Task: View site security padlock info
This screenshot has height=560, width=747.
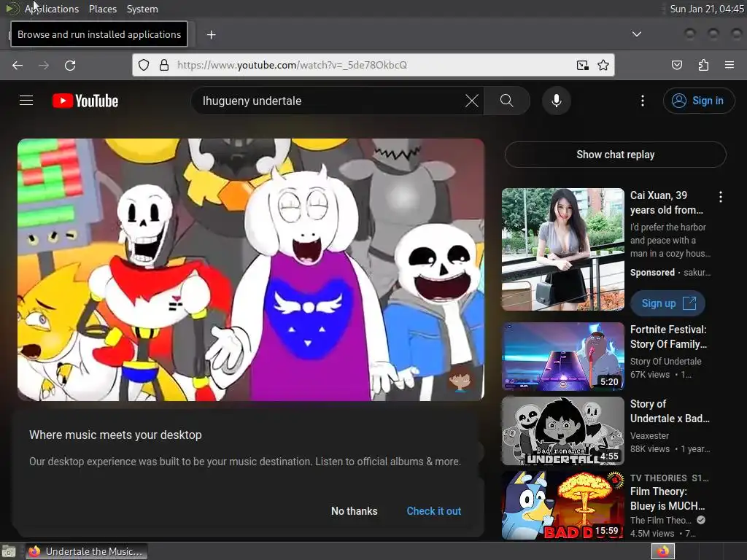Action: click(x=164, y=65)
